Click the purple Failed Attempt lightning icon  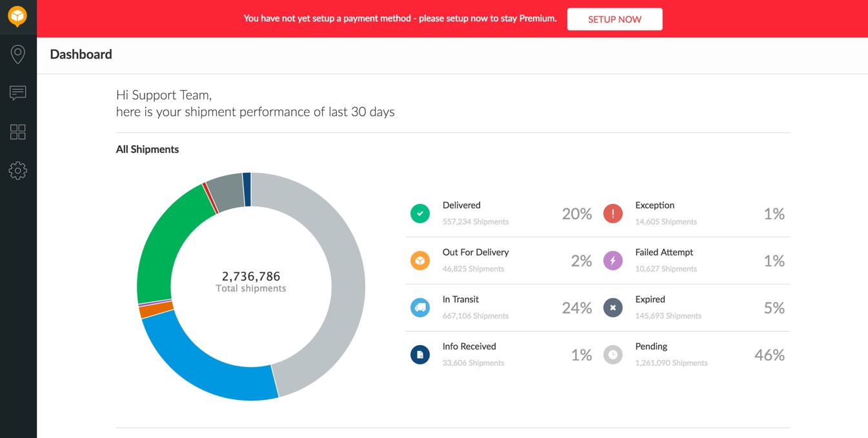coord(612,261)
